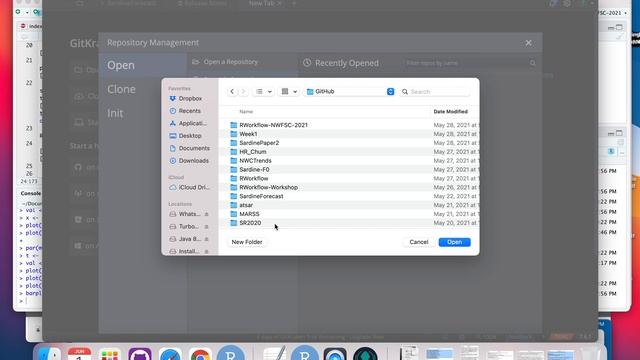The width and height of the screenshot is (640, 360).
Task: Click the filter repos by name field
Action: (470, 63)
